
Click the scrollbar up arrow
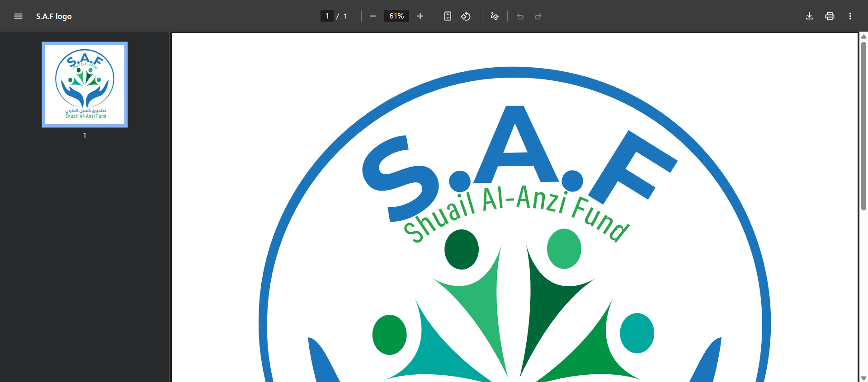(863, 37)
